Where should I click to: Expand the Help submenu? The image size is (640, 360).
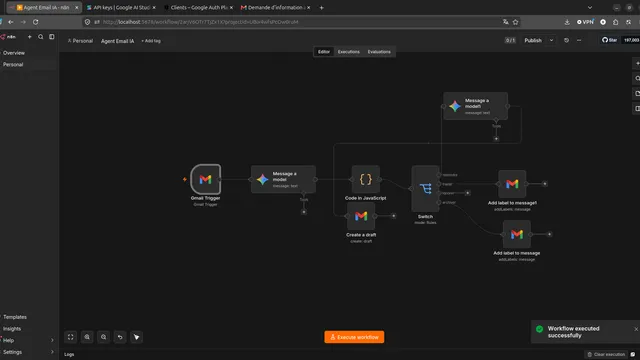(x=52, y=340)
